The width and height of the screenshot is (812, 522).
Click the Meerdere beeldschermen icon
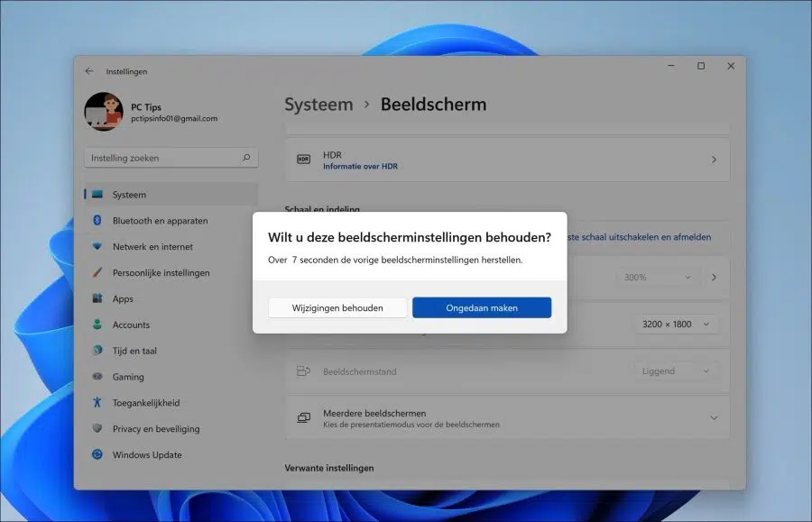point(303,418)
